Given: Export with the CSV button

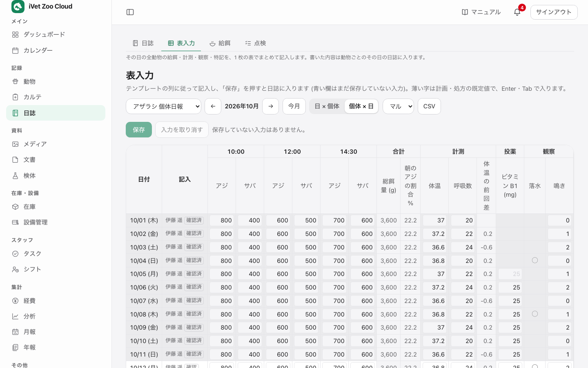Looking at the screenshot, I should pos(429,106).
